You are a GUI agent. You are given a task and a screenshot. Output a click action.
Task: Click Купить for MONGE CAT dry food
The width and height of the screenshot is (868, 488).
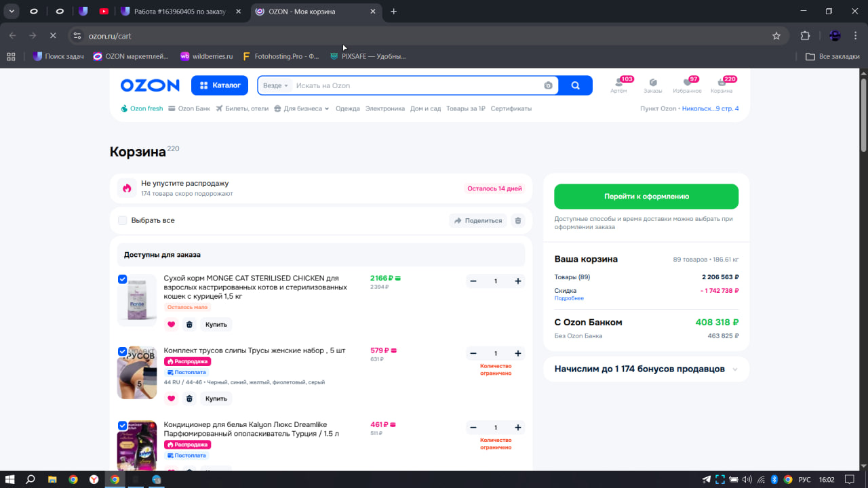pos(216,325)
